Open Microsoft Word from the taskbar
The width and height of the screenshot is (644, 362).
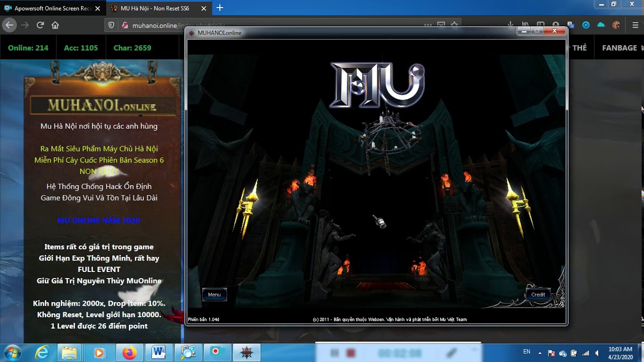[x=159, y=353]
